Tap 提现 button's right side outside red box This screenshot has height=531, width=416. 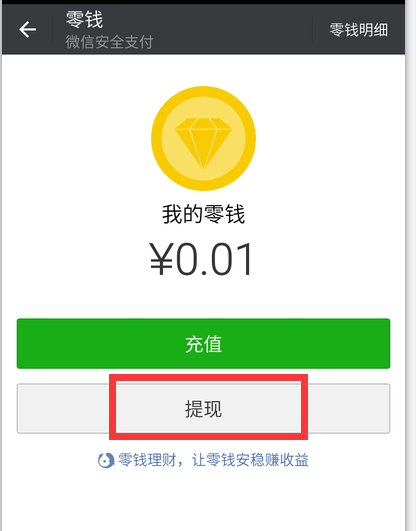349,408
